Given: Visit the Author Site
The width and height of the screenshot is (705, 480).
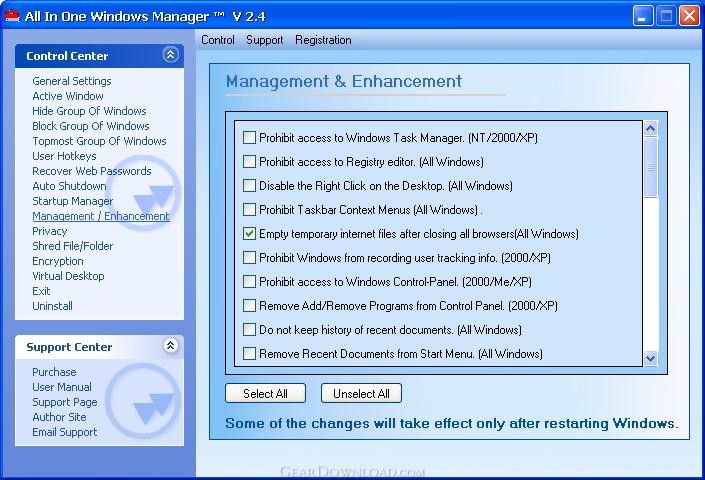Looking at the screenshot, I should (x=59, y=417).
